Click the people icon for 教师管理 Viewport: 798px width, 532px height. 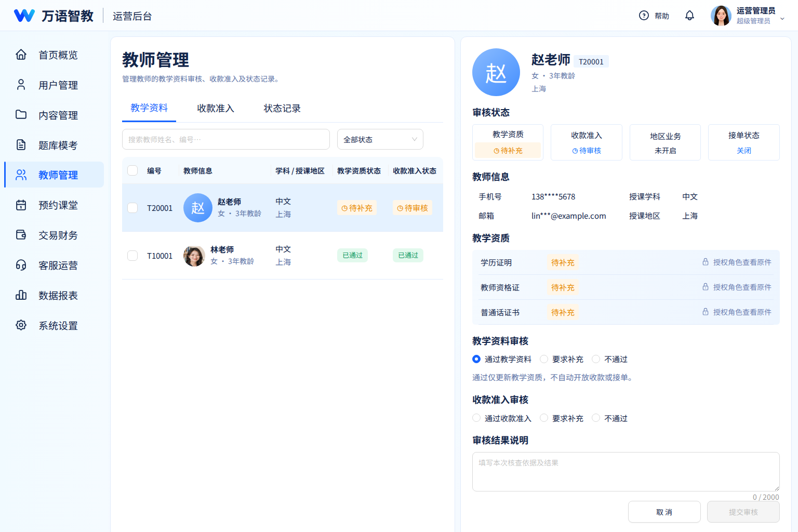coord(21,175)
